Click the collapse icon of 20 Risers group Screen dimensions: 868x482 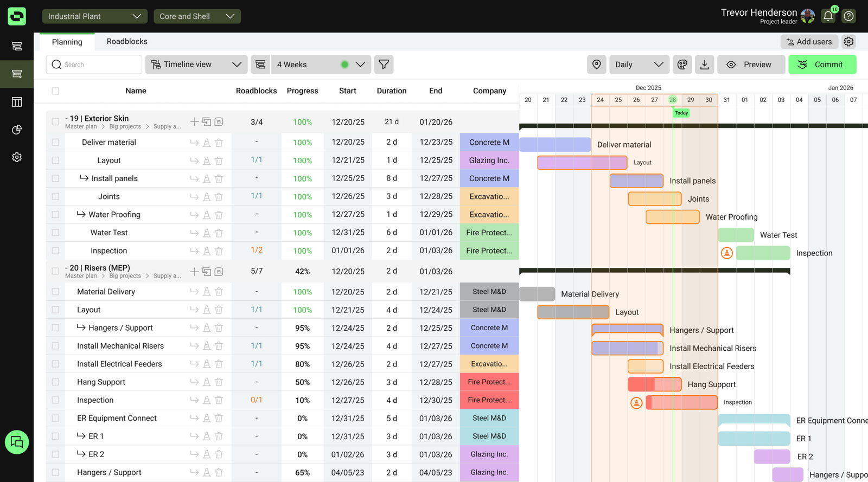(x=219, y=272)
